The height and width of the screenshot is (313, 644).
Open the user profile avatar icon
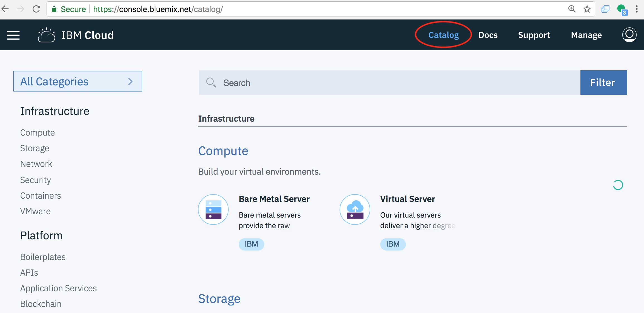(629, 35)
